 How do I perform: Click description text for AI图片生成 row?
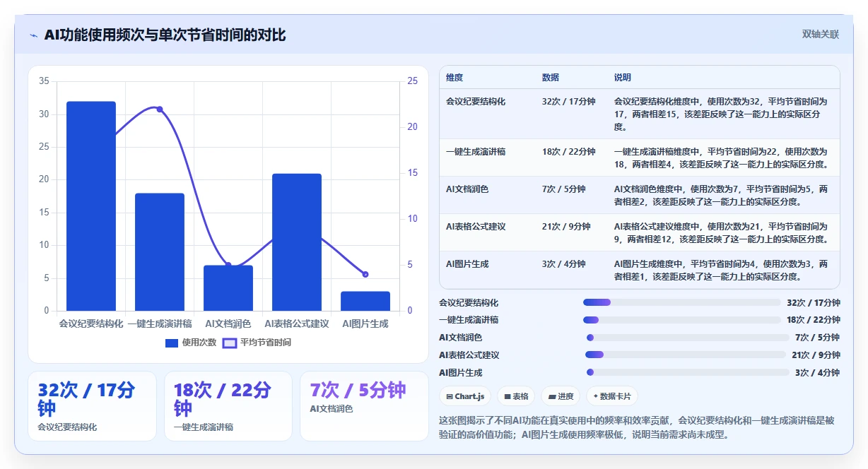point(721,271)
